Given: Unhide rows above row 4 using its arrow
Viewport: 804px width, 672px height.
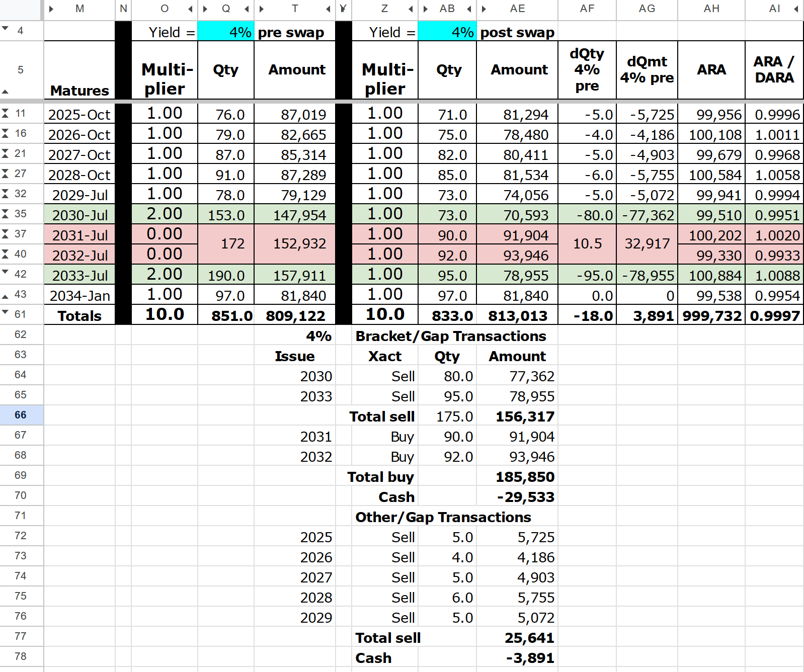Looking at the screenshot, I should [x=6, y=29].
